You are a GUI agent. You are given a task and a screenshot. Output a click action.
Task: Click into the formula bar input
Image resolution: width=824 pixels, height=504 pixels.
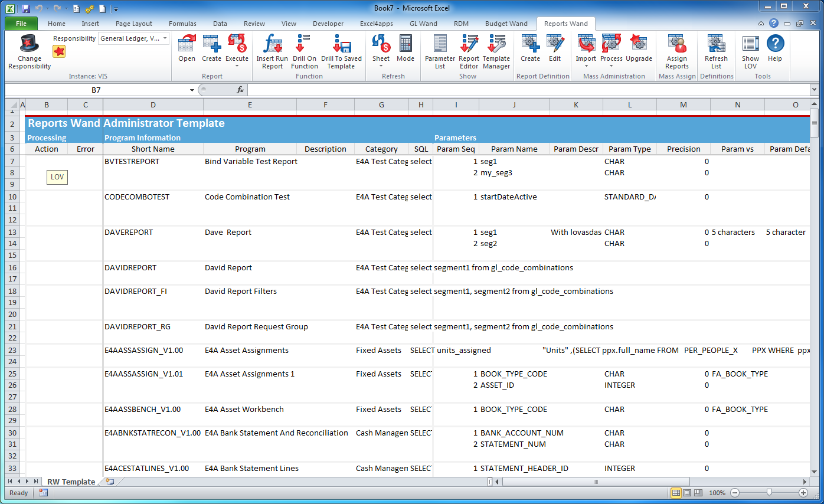(529, 90)
